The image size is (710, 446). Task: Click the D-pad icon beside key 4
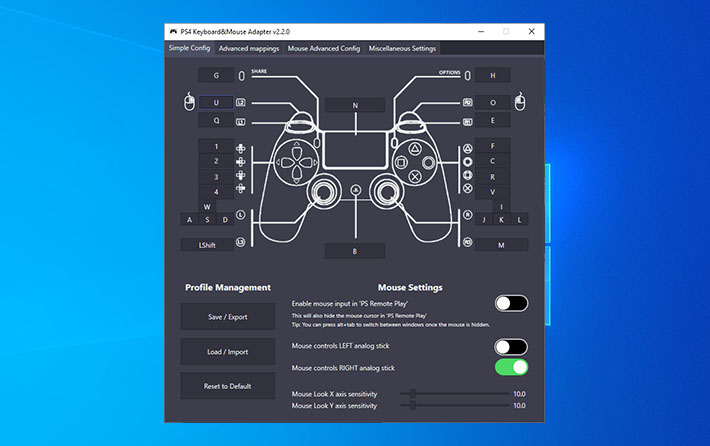pos(240,188)
